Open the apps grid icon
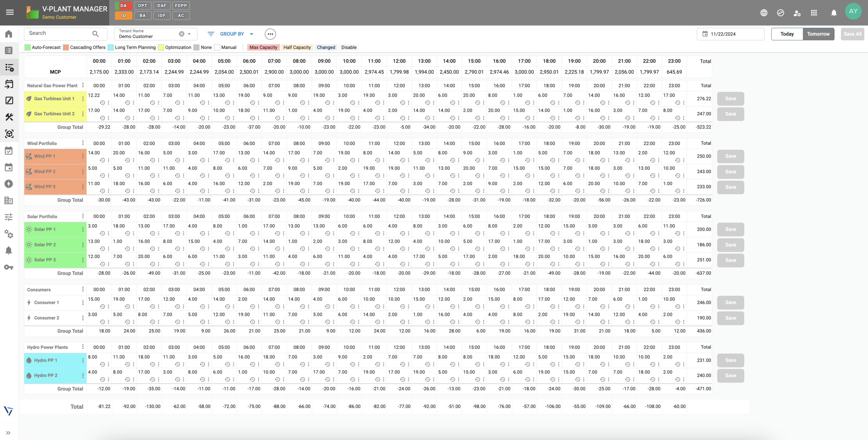Viewport: 868px width, 440px height. (814, 13)
